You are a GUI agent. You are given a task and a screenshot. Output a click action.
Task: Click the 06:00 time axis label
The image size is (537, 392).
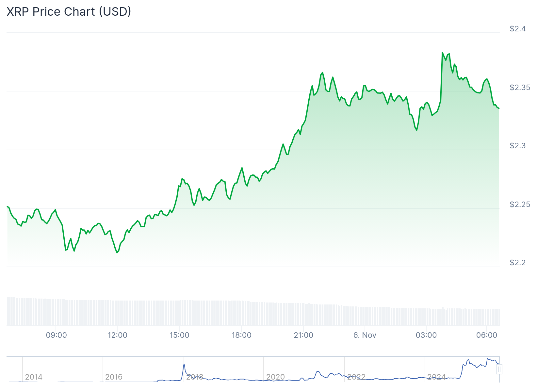click(487, 335)
